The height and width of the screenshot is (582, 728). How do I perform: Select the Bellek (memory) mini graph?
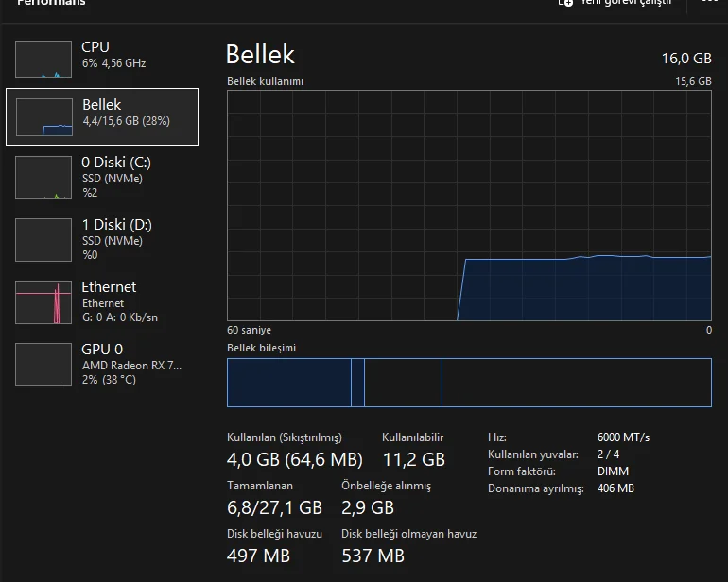click(x=44, y=117)
